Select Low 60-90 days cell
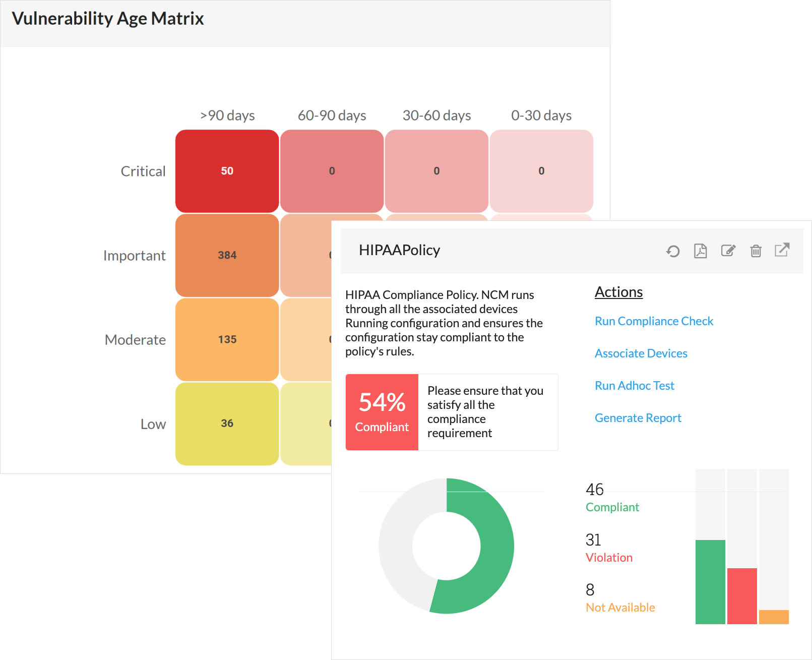Viewport: 812px width, 660px height. (x=306, y=424)
